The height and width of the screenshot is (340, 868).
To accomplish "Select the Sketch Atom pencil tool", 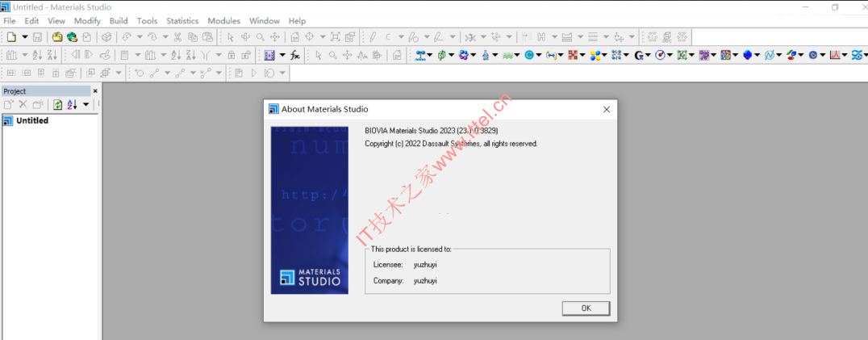I will [373, 37].
